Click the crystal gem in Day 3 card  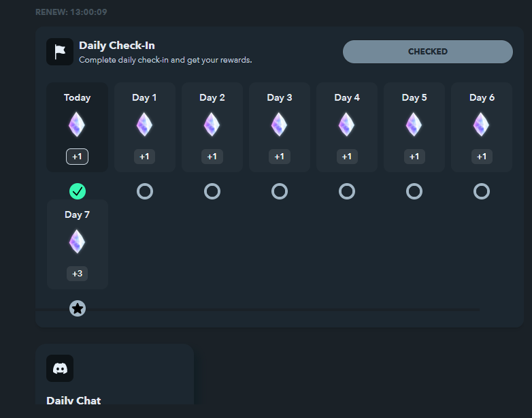pyautogui.click(x=279, y=125)
